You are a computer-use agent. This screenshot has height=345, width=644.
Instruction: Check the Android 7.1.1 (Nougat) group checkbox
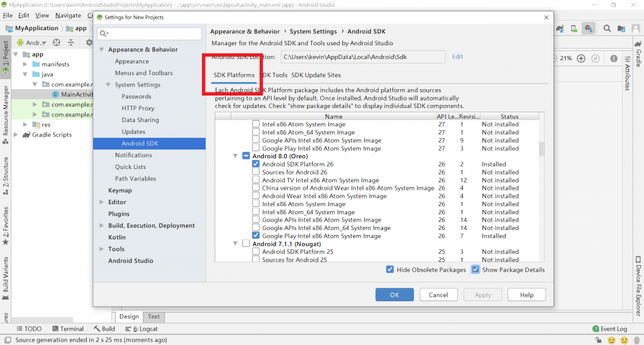click(246, 244)
